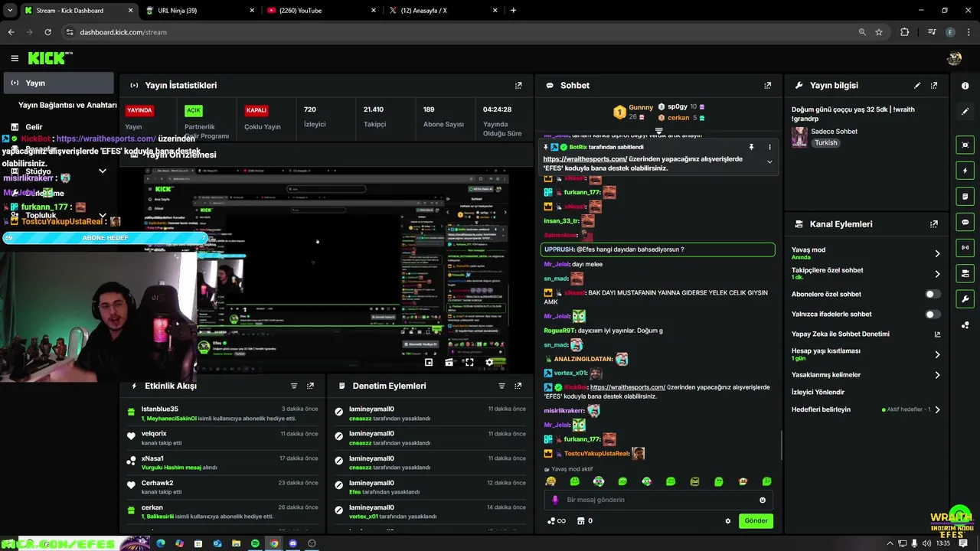Toggle the broadcast signal widget in the right sidebar
The width and height of the screenshot is (980, 551).
[x=965, y=247]
